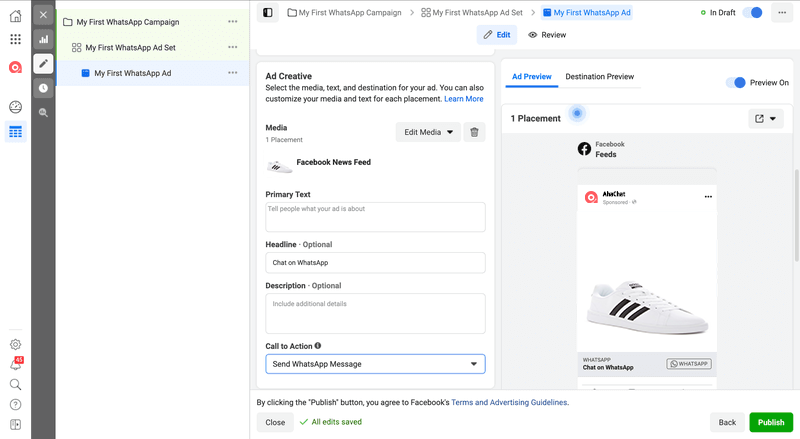Open ad preview post options dots

tap(708, 197)
